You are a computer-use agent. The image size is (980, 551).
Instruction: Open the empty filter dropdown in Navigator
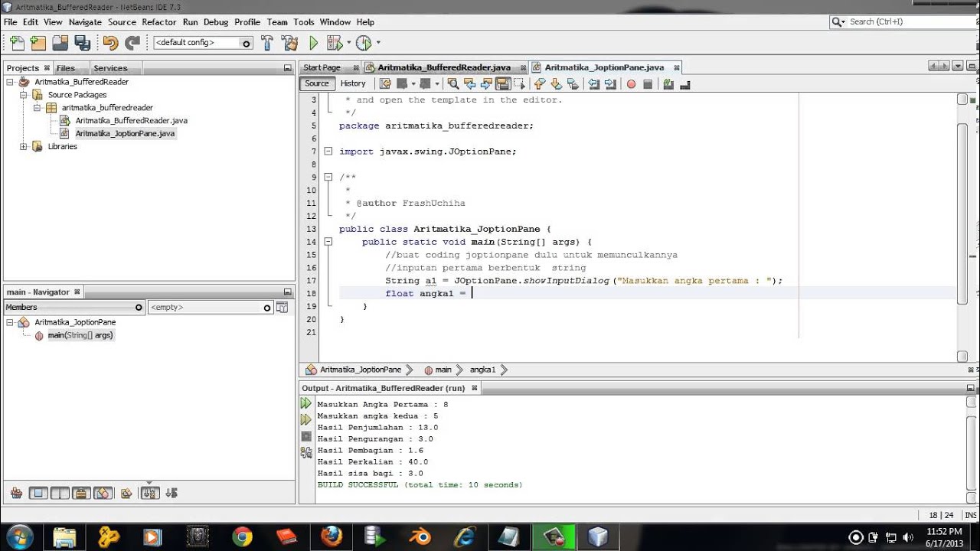(211, 307)
